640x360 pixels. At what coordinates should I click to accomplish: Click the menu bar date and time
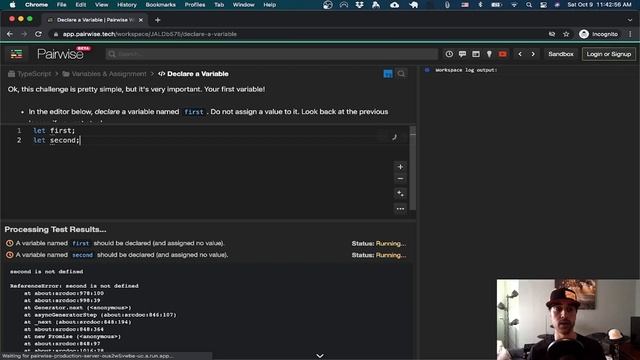599,4
